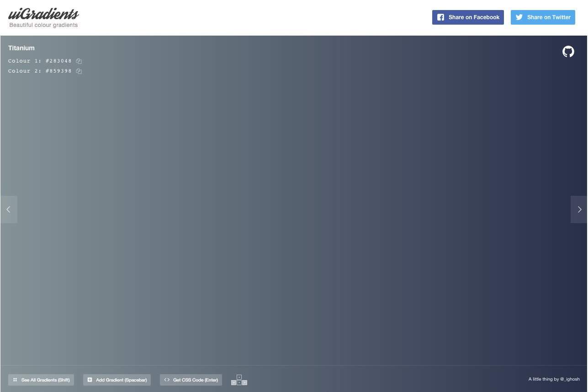Viewport: 588px width, 392px height.
Task: Open the GitHub repository icon
Action: click(x=568, y=52)
